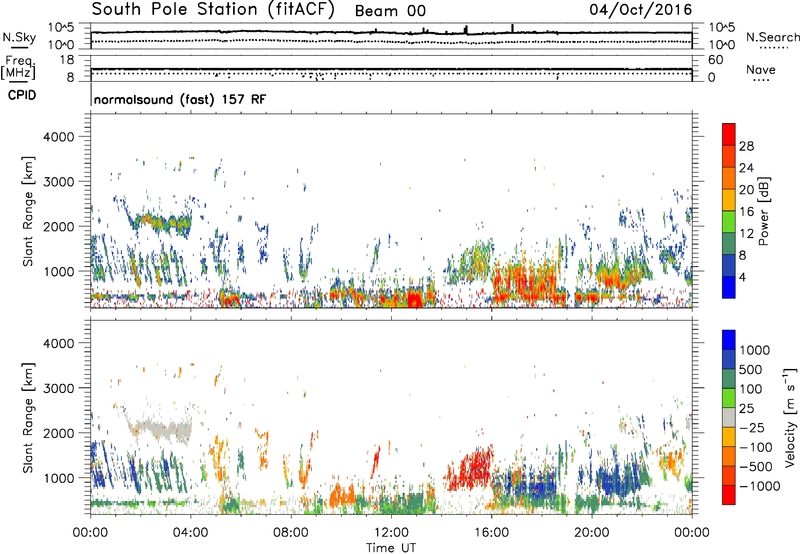Click the 'Velocity [m s⁻¹]' colorbar label
This screenshot has width=800, height=554.
790,417
